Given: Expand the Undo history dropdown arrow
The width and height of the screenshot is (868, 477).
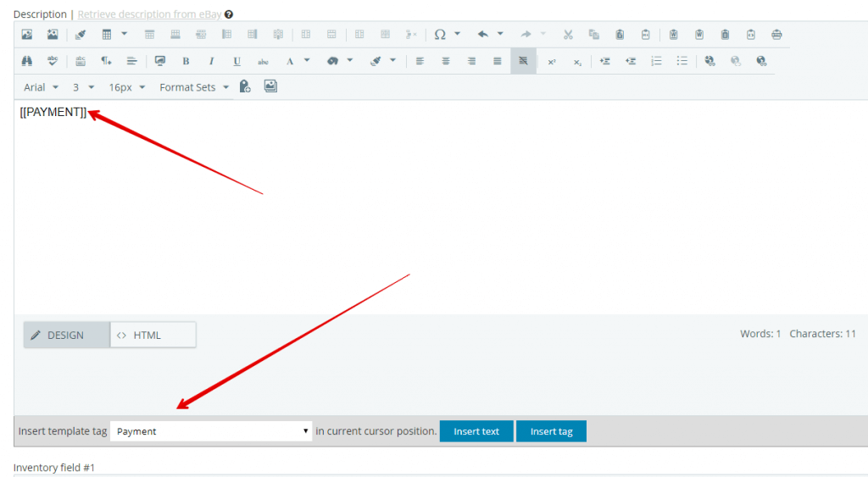Looking at the screenshot, I should (x=500, y=34).
